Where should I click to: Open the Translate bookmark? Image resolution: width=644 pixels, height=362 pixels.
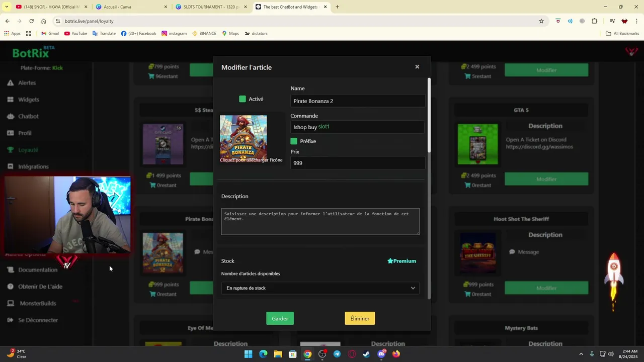[x=104, y=34]
